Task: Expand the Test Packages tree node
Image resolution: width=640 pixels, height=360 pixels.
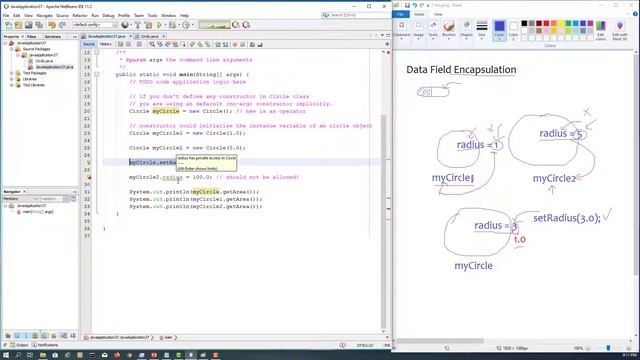Action: pos(12,73)
